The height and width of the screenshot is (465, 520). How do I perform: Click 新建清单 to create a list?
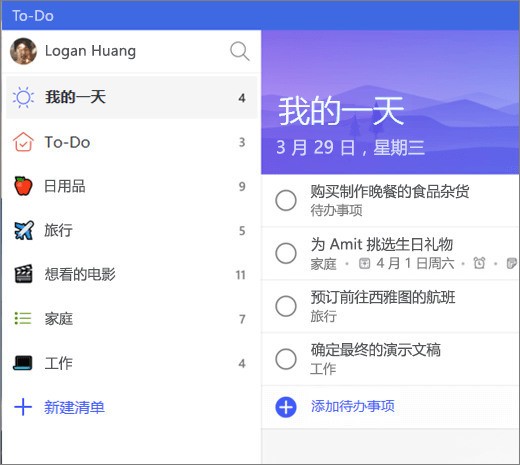75,407
